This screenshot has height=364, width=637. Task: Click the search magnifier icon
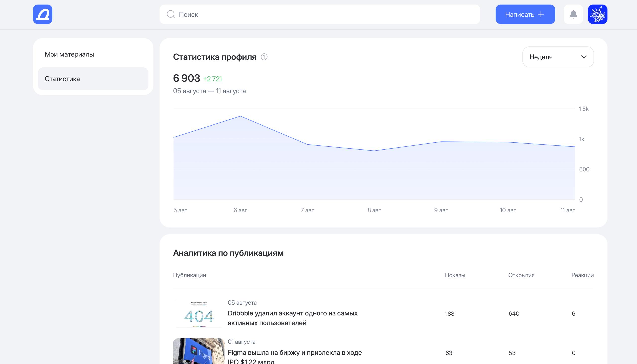point(171,14)
